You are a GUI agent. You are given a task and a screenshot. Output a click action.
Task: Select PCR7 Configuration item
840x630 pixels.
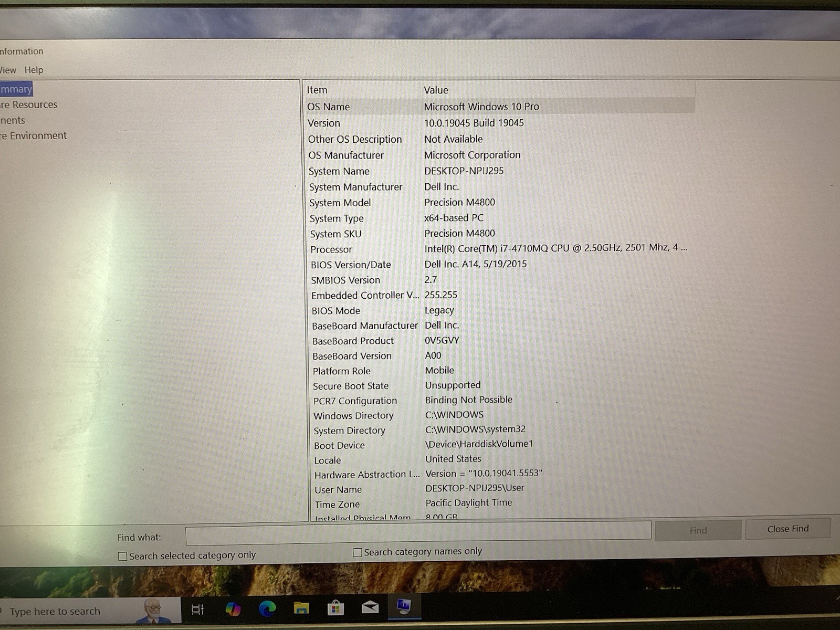pyautogui.click(x=355, y=401)
